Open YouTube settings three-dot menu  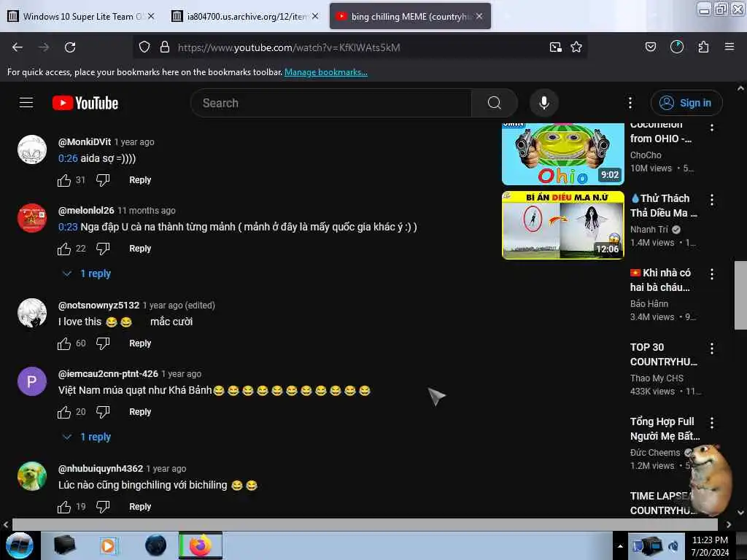coord(630,103)
